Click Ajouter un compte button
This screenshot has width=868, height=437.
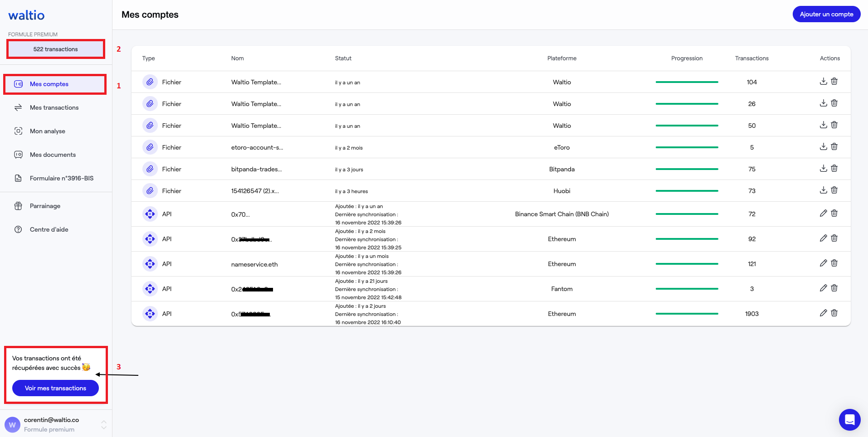point(826,14)
